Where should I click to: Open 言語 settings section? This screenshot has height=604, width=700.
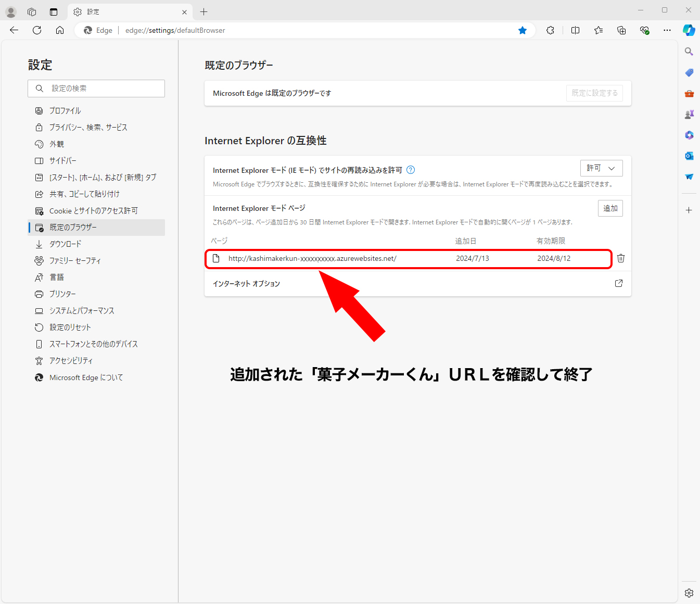tap(96, 277)
